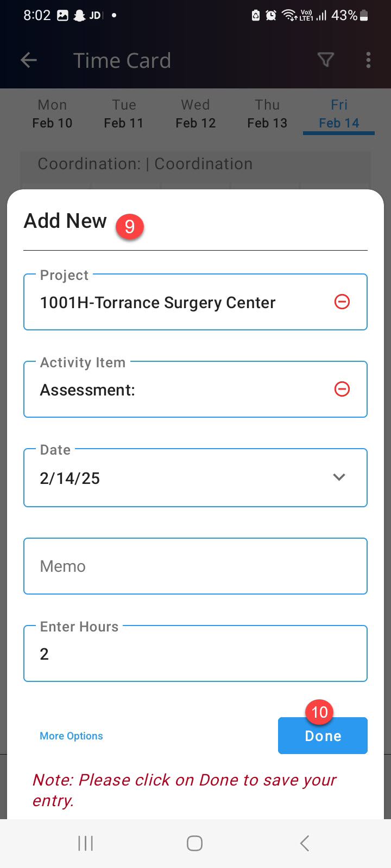The width and height of the screenshot is (391, 868).
Task: Tap the back arrow in Time Card header
Action: click(28, 60)
